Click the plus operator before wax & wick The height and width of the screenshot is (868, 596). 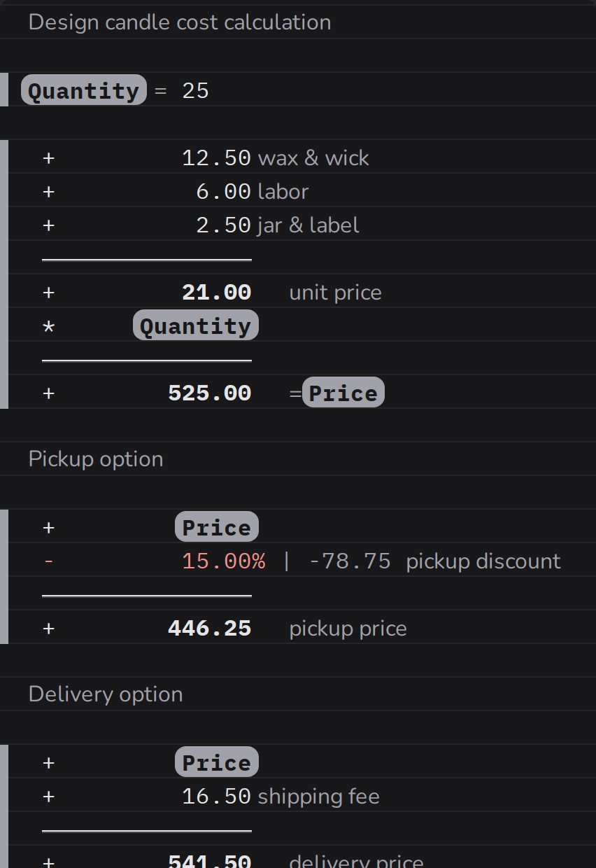tap(48, 158)
